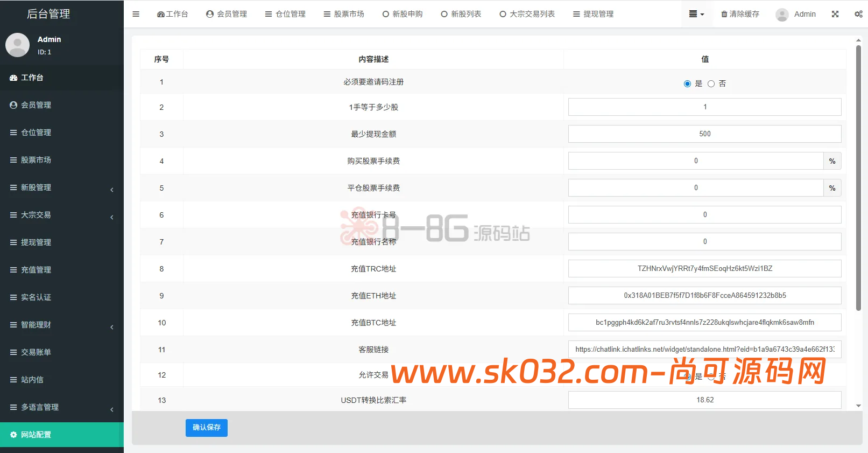This screenshot has height=453, width=868.
Task: Click the 客服链接 URL input field
Action: coord(705,350)
